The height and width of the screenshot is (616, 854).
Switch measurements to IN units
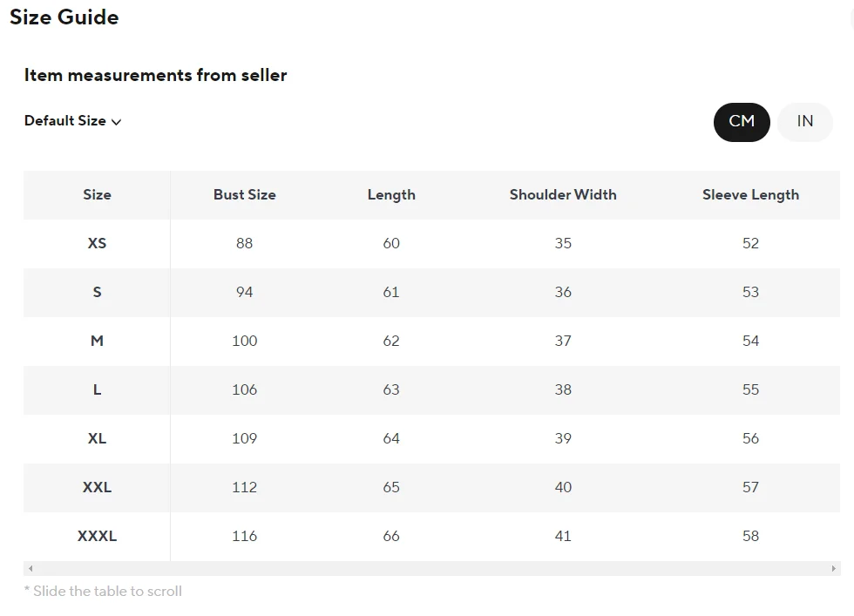tap(804, 122)
